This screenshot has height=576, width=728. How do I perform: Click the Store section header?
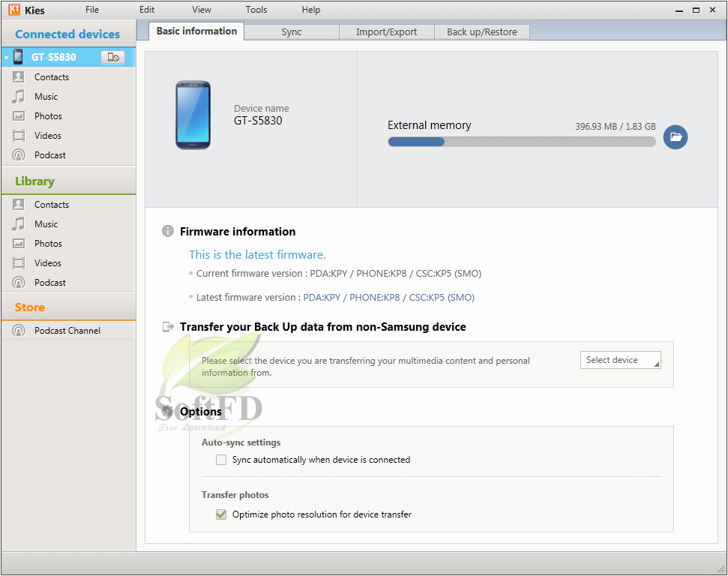click(30, 307)
